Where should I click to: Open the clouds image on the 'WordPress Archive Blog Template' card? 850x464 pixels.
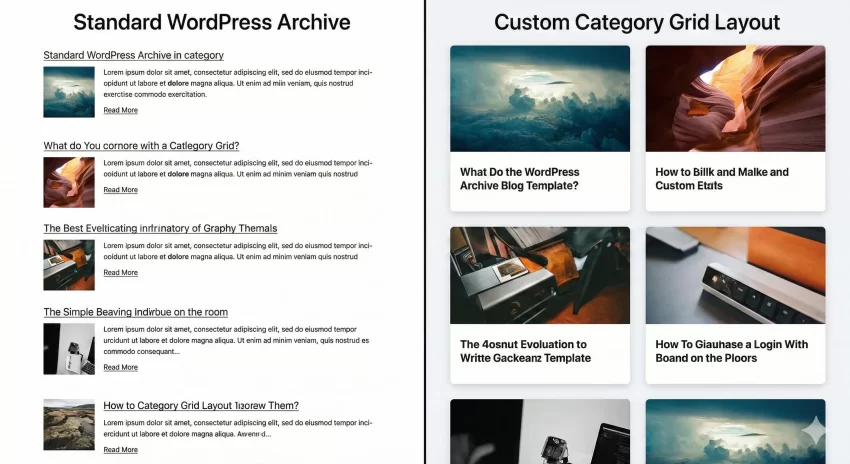(540, 99)
